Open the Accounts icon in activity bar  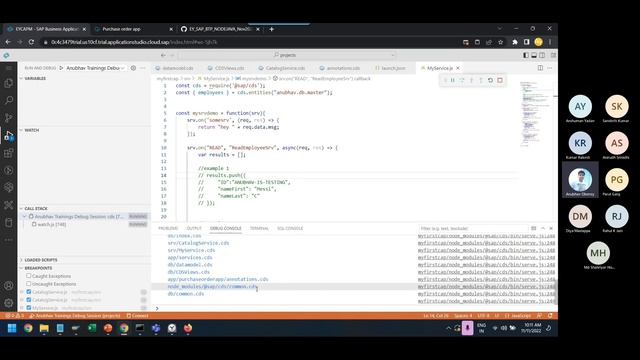click(x=9, y=286)
